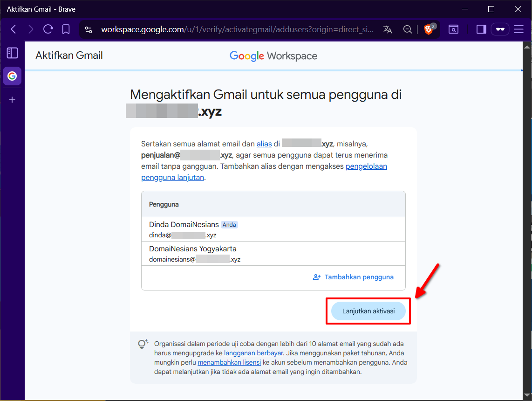532x401 pixels.
Task: Close the Brave window
Action: tap(518, 9)
